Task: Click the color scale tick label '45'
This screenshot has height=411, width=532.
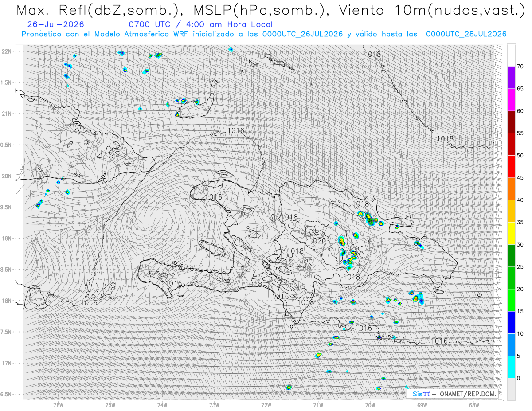Action: 520,178
